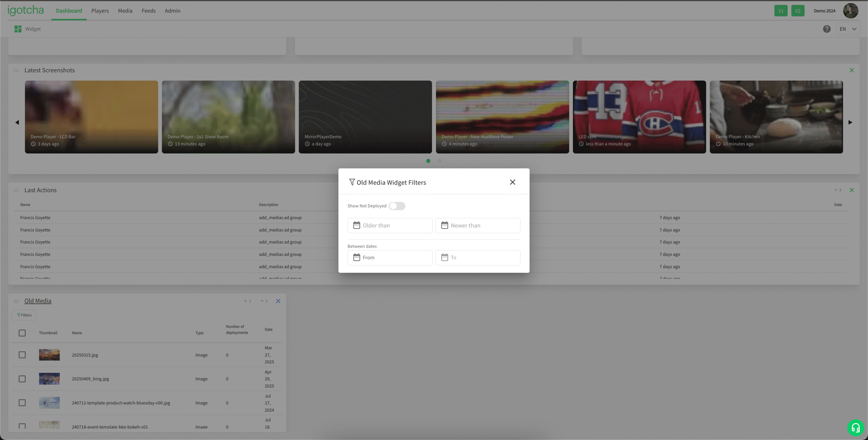Open thumbnail of 20250315.jpg

click(49, 355)
